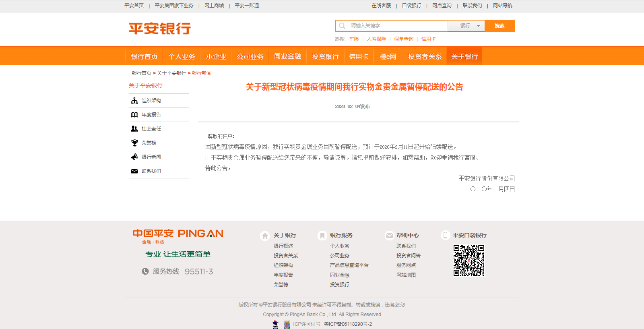
Task: Click the 信用卡 hot search link
Action: point(429,39)
